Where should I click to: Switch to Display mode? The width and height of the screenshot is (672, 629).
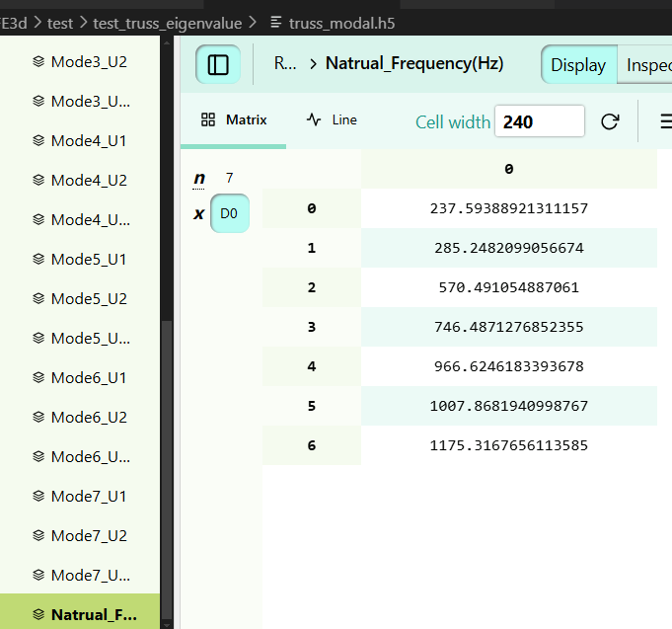pos(578,65)
